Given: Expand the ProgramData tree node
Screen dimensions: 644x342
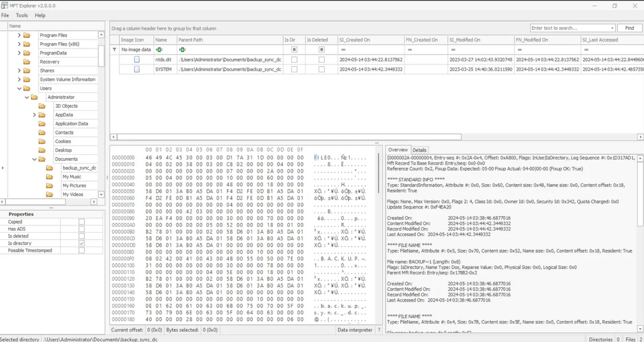Looking at the screenshot, I should click(x=19, y=53).
